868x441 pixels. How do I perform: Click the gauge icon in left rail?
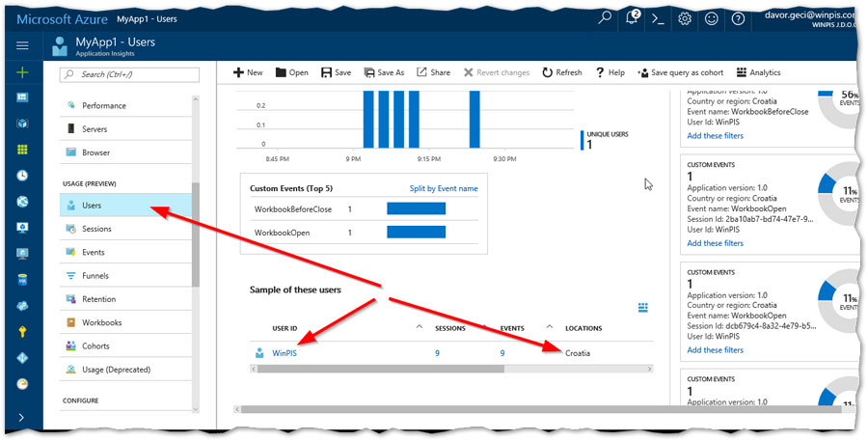point(22,384)
